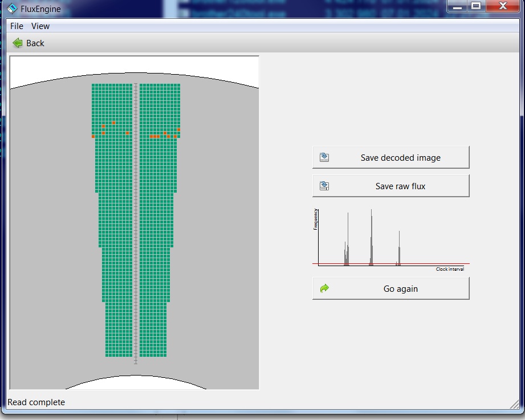The image size is (525, 420).
Task: Click the Back text in the toolbar
Action: pos(35,43)
